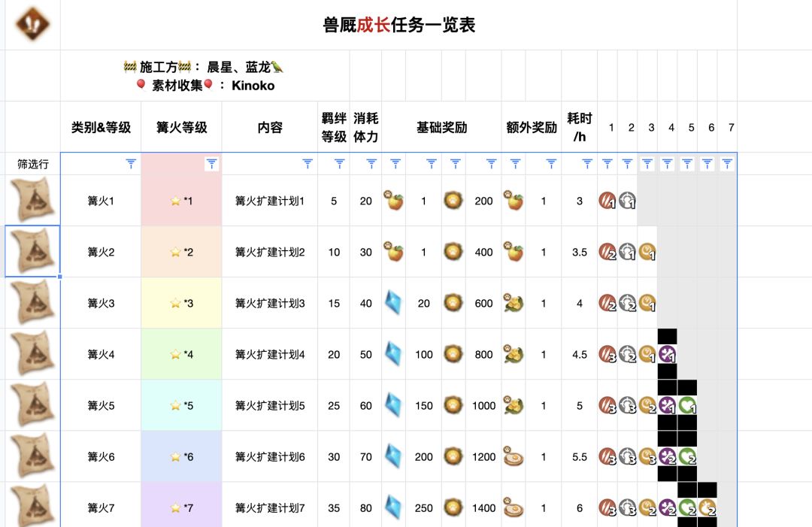This screenshot has width=812, height=527.
Task: Select the map thumbnail in the 篝火1 row
Action: [32, 200]
